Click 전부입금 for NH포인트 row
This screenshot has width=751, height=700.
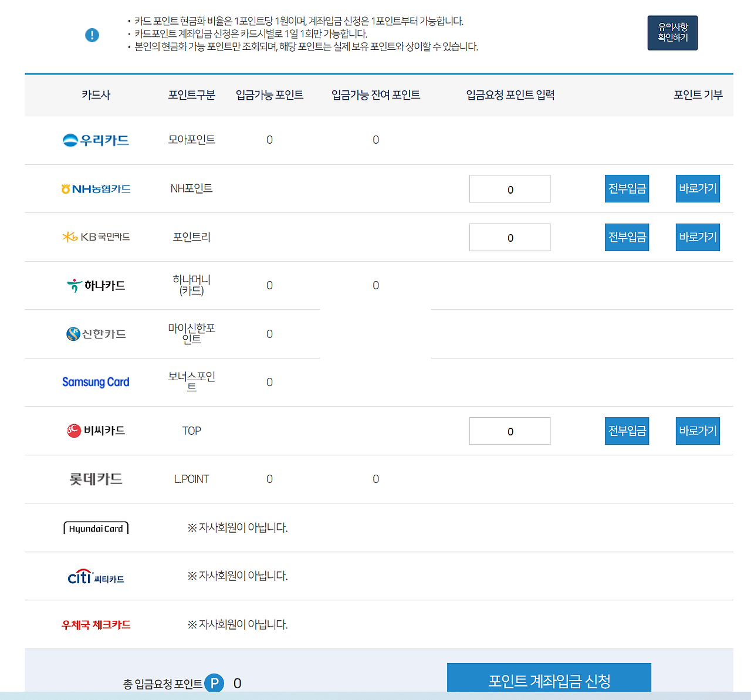(x=627, y=189)
